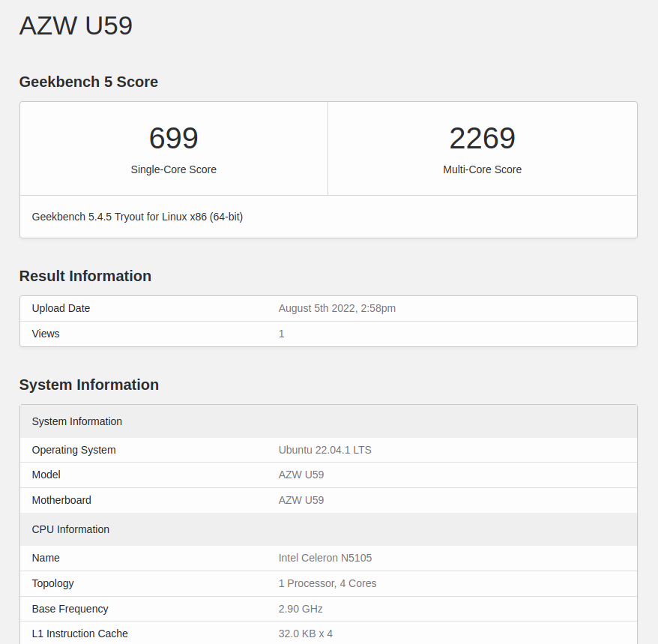Click the 'Upload Date' row label

point(61,308)
